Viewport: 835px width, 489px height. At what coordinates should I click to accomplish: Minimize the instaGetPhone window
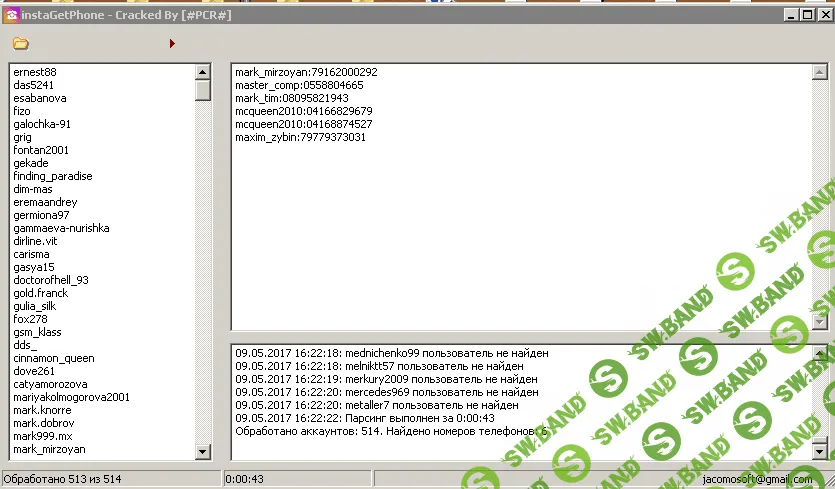(x=791, y=14)
